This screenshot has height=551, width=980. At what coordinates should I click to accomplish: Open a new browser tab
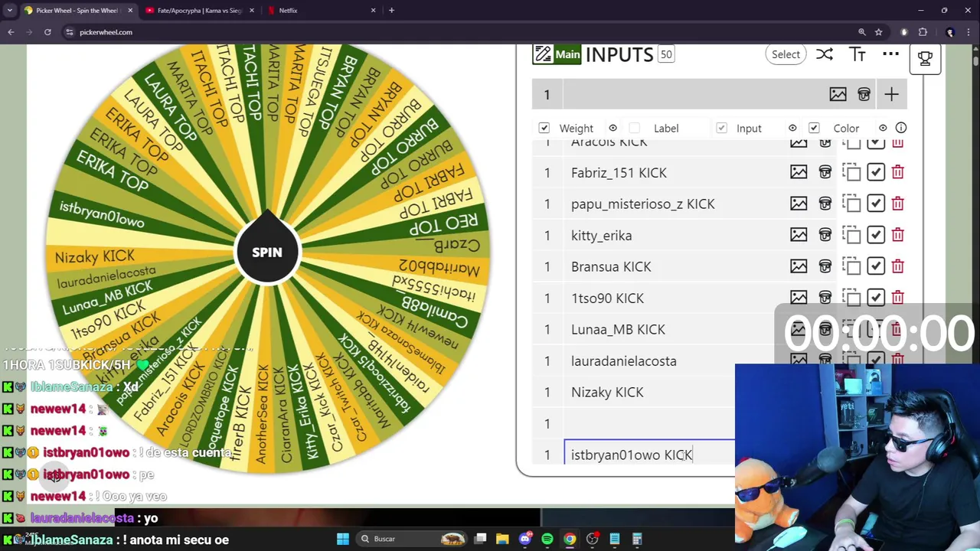[x=391, y=11]
